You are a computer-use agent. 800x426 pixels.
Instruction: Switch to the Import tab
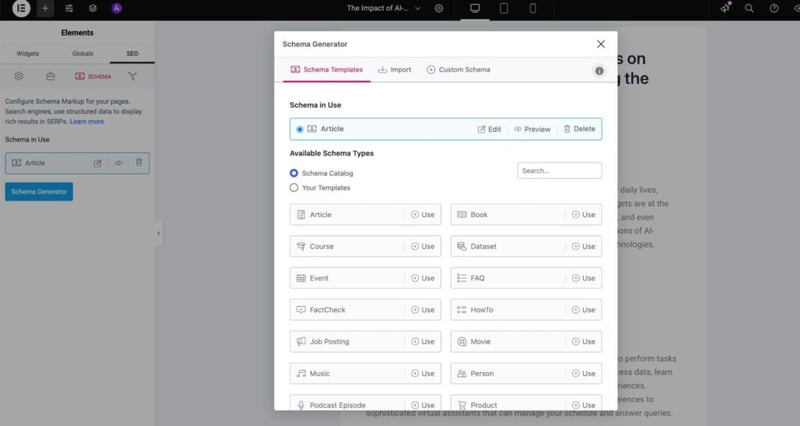click(394, 70)
